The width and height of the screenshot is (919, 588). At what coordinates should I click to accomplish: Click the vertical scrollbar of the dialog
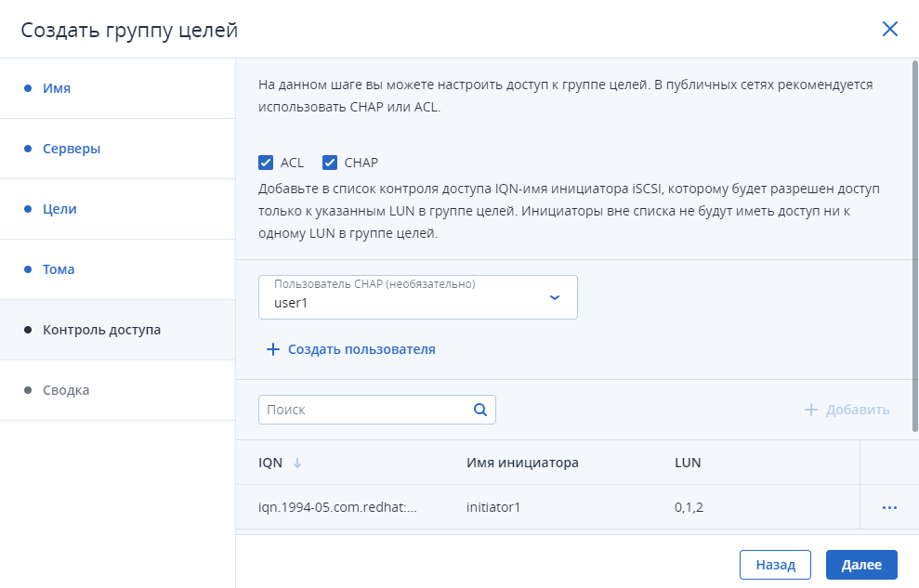point(915,246)
